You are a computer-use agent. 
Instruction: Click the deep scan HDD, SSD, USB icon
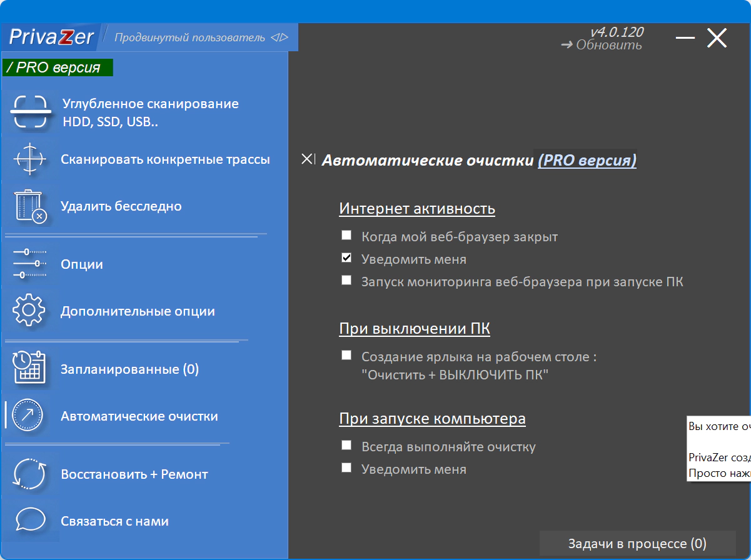pos(30,112)
